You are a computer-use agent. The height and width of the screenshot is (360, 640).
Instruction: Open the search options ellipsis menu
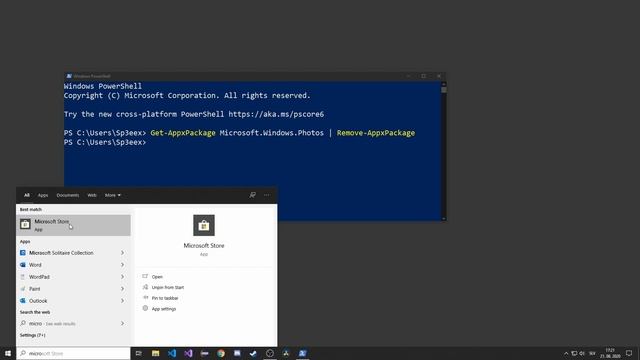[x=267, y=195]
